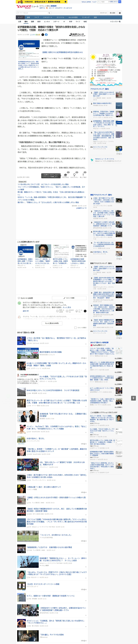Click the first commenter's green avatar
Viewport: 138px width, 644px height.
[19, 303]
